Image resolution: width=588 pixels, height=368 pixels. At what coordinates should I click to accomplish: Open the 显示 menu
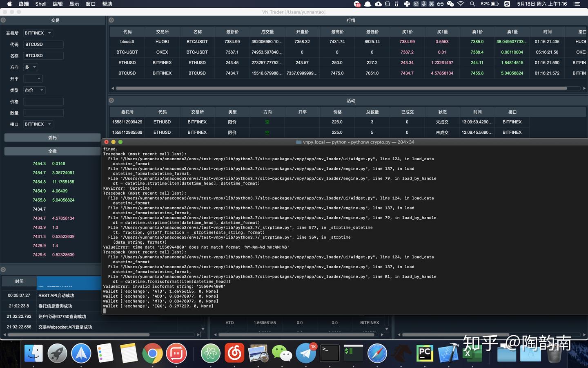coord(74,4)
